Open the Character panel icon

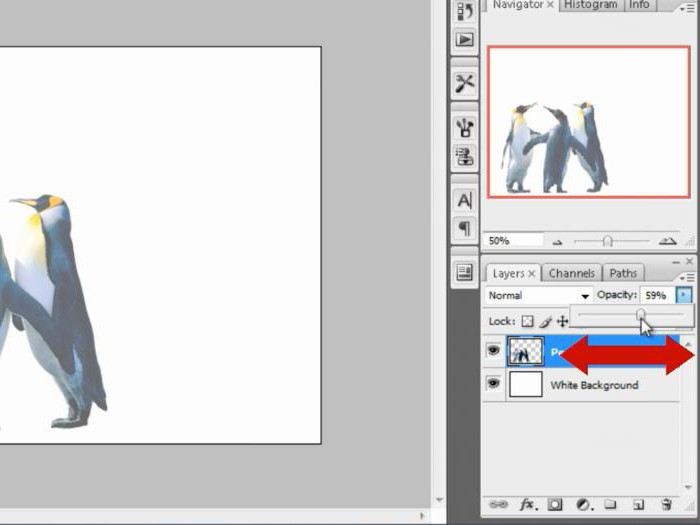(465, 200)
